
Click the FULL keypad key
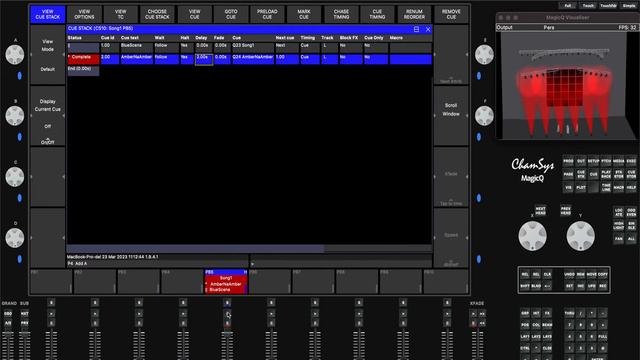point(603,337)
